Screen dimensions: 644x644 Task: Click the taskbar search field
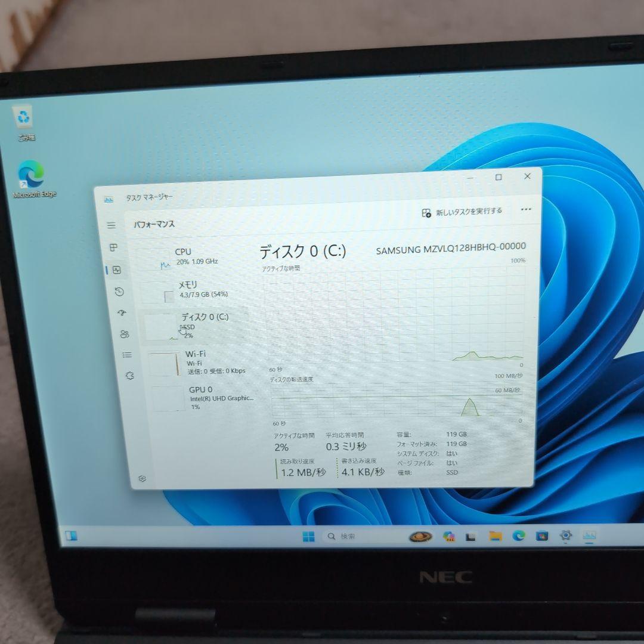349,536
